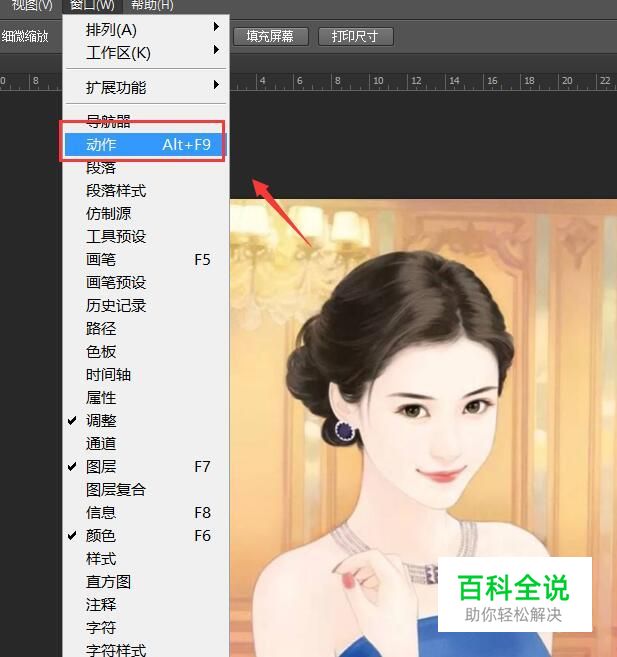Viewport: 617px width, 657px height.
Task: Click the 窗口(W) menu title
Action: coord(92,5)
